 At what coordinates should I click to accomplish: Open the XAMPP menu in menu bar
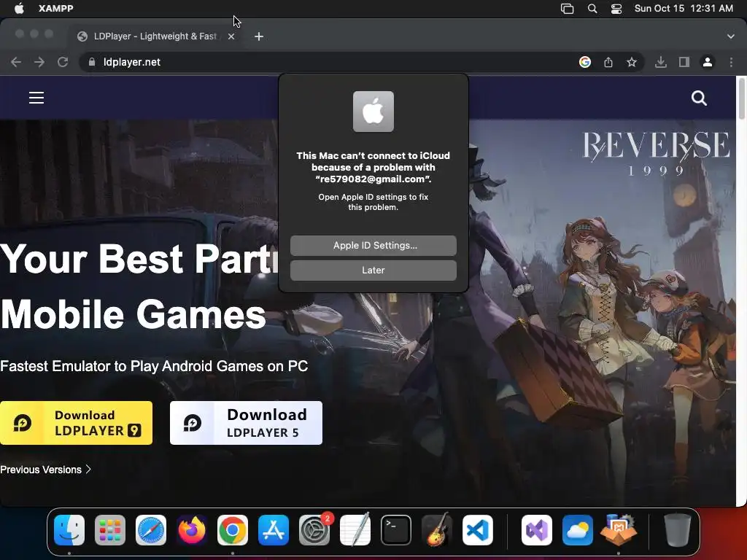point(55,9)
